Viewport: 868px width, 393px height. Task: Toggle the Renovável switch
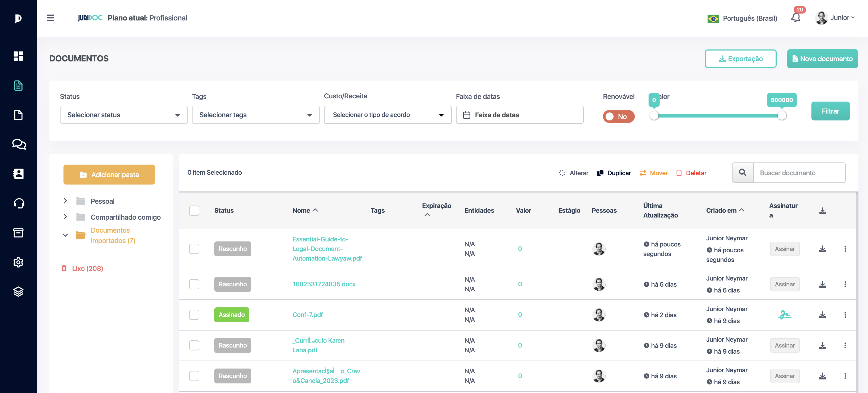[618, 116]
